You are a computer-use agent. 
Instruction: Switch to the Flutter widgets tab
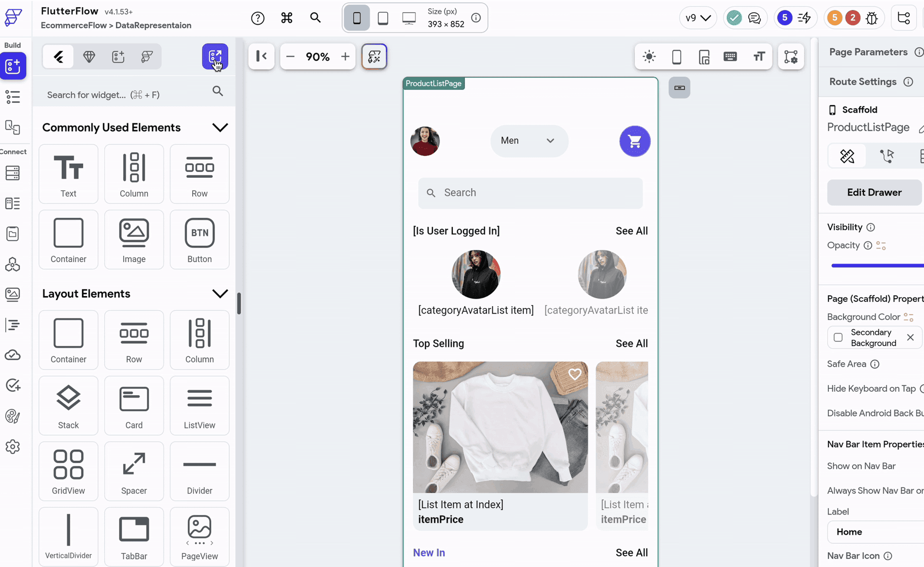coord(59,56)
